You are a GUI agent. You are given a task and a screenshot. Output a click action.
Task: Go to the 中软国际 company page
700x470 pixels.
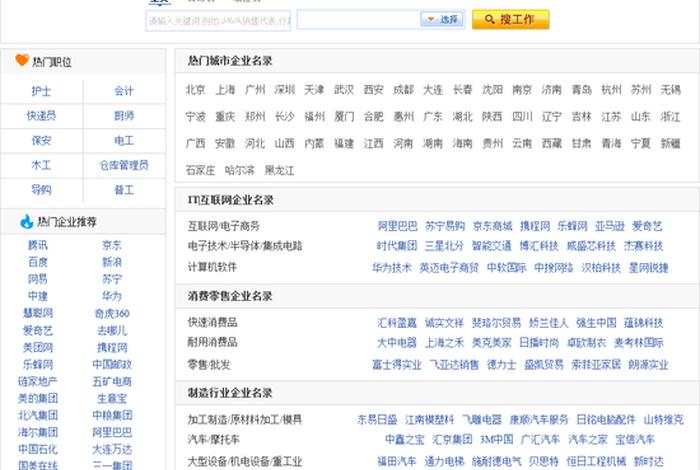(506, 268)
